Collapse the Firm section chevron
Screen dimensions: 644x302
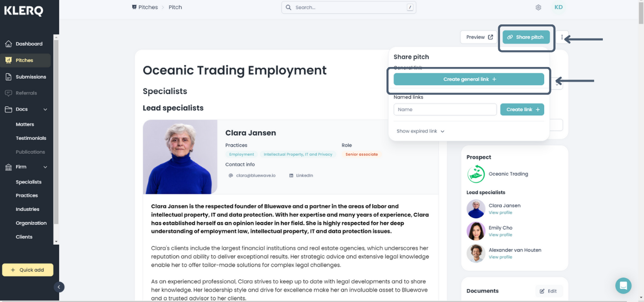[x=45, y=167]
